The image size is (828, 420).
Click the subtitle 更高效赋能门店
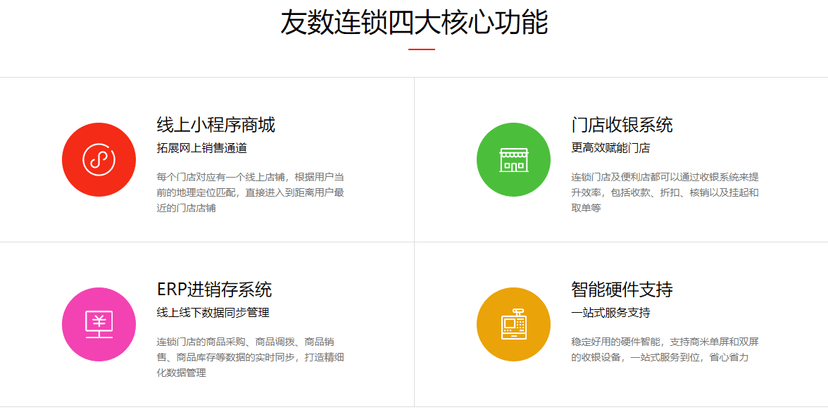610,148
